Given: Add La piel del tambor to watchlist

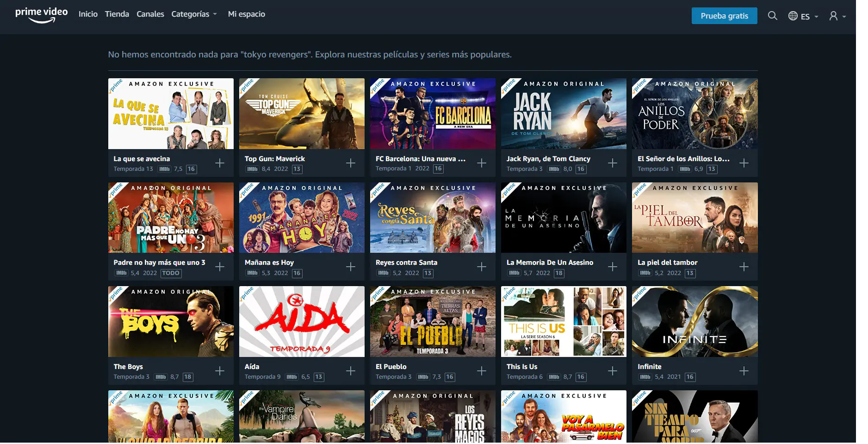Looking at the screenshot, I should pyautogui.click(x=744, y=267).
